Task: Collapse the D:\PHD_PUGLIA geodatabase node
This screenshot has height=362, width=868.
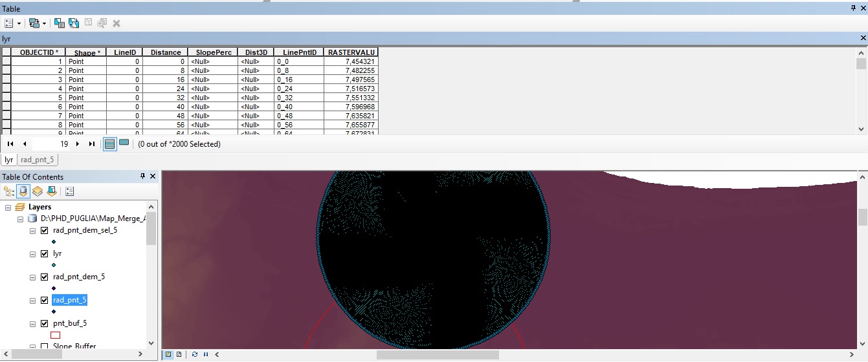Action: [20, 218]
